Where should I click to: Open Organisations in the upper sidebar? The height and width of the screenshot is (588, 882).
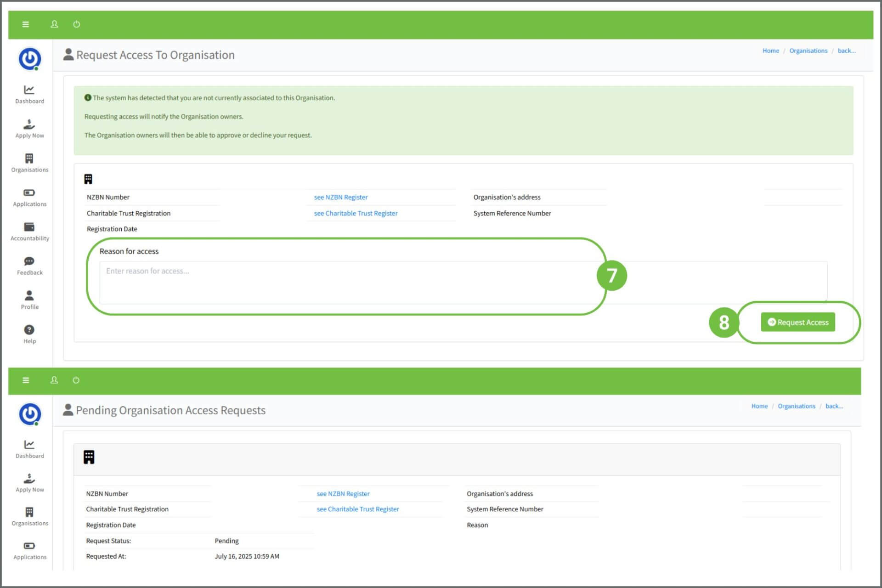29,163
